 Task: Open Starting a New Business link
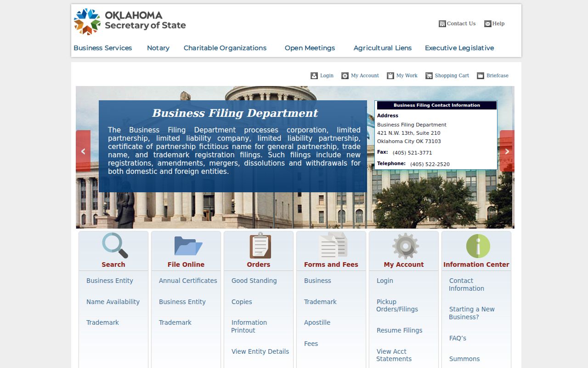(472, 313)
